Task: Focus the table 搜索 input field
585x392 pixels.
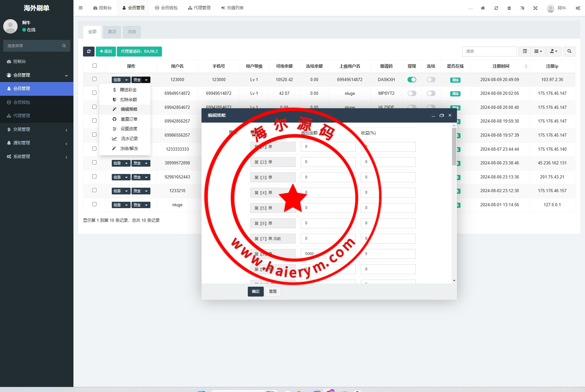Action: tap(489, 51)
